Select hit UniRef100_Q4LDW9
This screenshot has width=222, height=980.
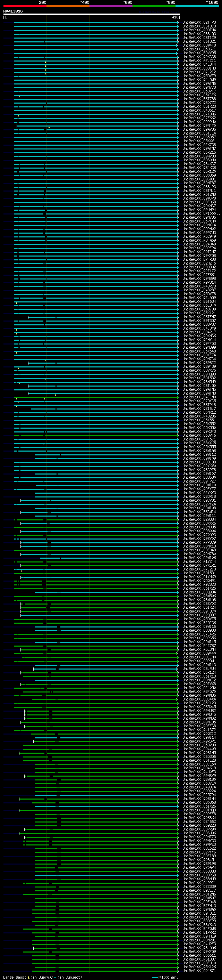(x=199, y=80)
